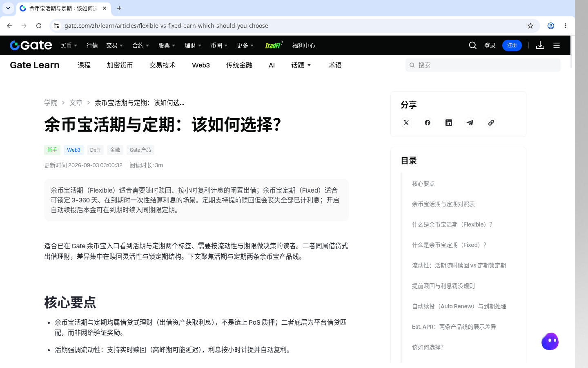Reload the page
Screen dimensions: 588x368
tap(39, 26)
